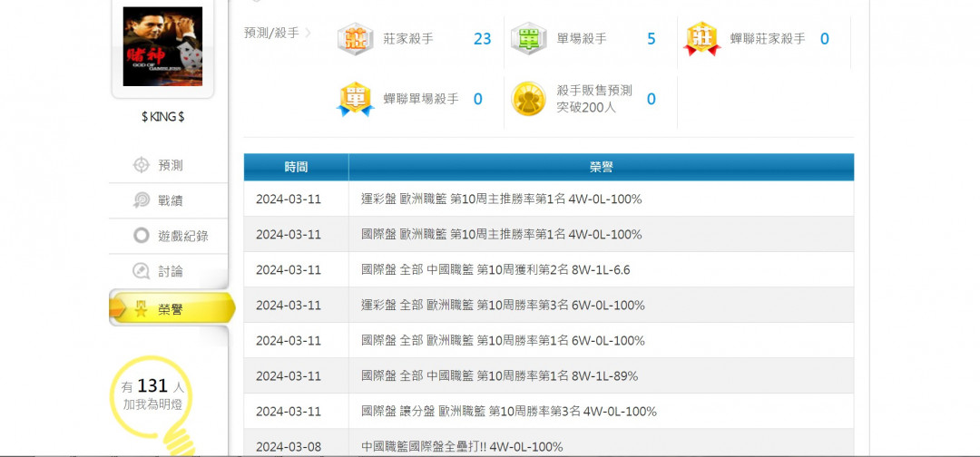Image resolution: width=980 pixels, height=457 pixels.
Task: Click the 單場殺手 label text
Action: [582, 39]
